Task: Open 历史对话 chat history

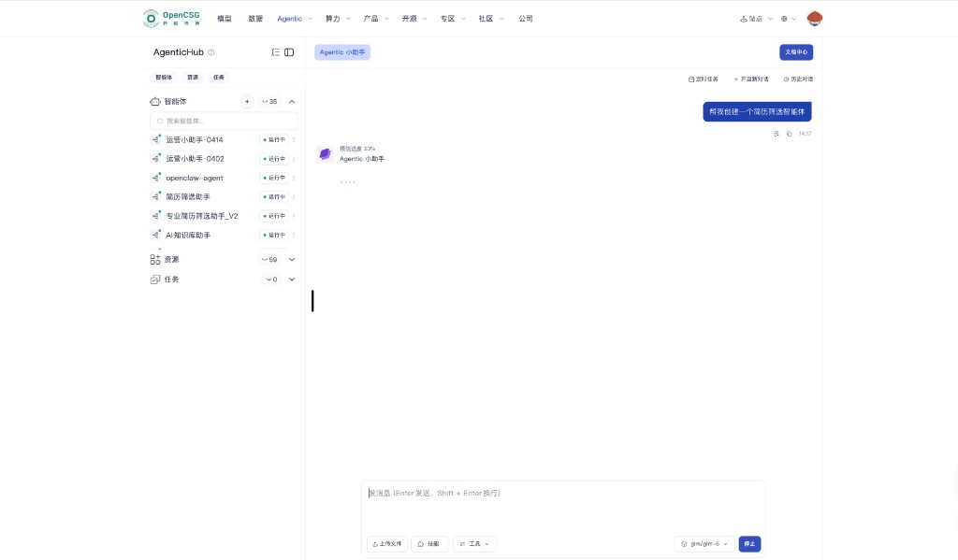Action: [798, 79]
